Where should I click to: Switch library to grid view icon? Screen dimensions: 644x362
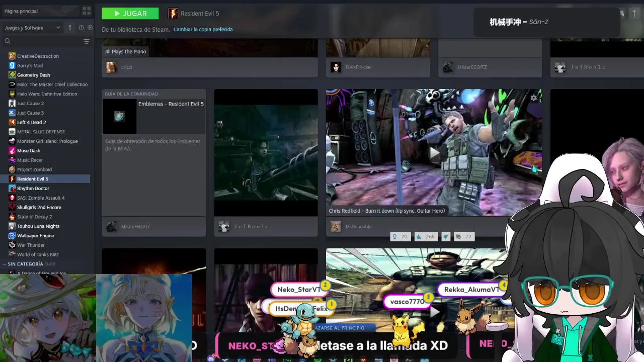point(87,11)
